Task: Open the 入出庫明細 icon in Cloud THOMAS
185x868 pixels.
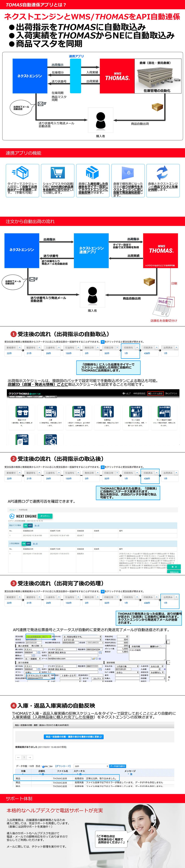Action: coord(22,439)
